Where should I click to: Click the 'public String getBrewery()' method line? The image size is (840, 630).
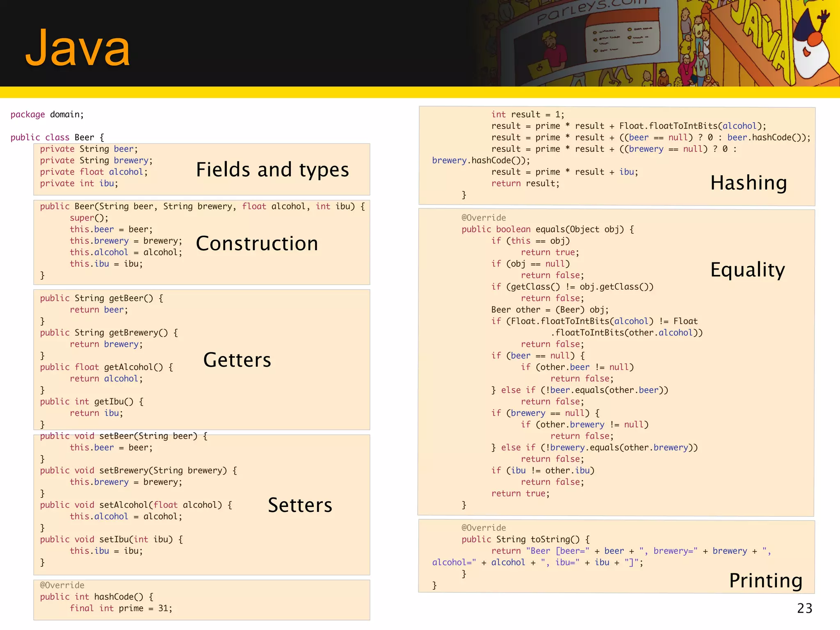(x=109, y=333)
